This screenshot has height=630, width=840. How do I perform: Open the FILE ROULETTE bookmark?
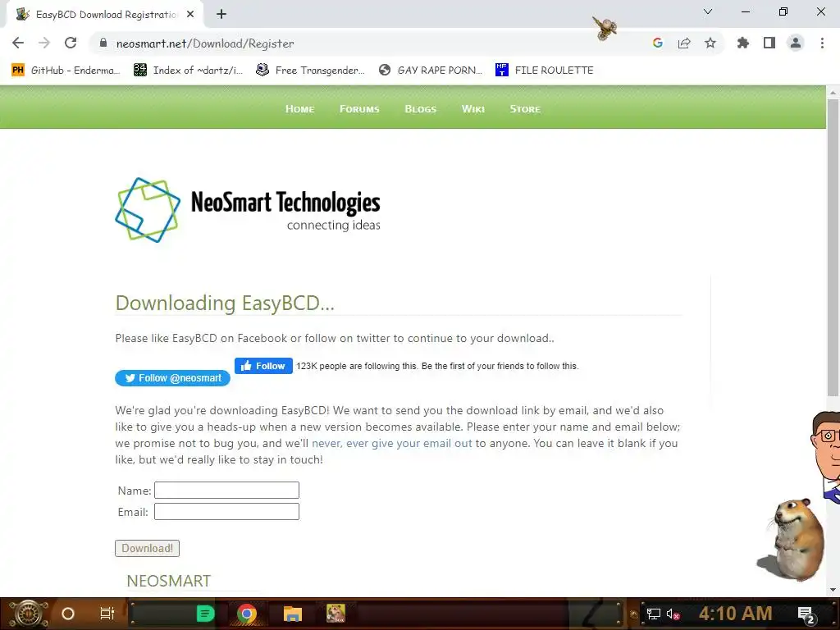point(545,71)
